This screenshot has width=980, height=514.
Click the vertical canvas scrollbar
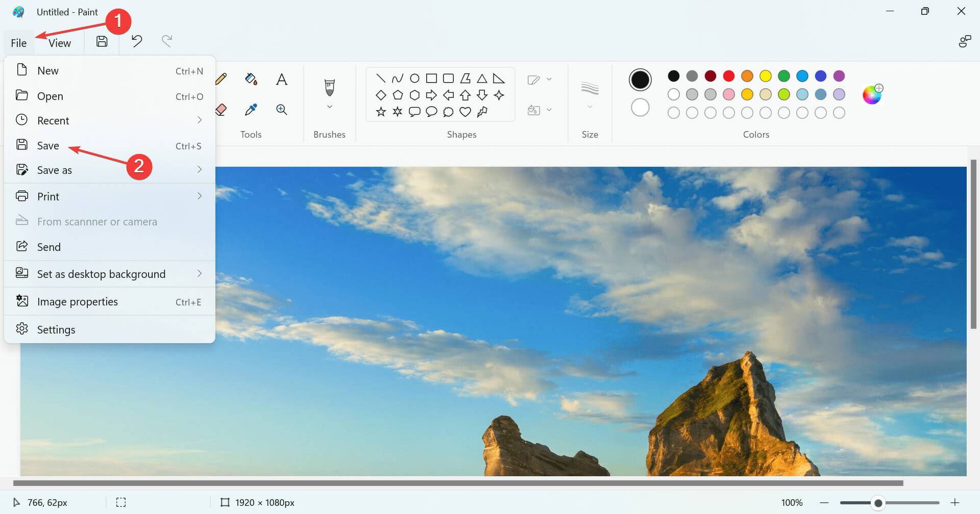[973, 244]
